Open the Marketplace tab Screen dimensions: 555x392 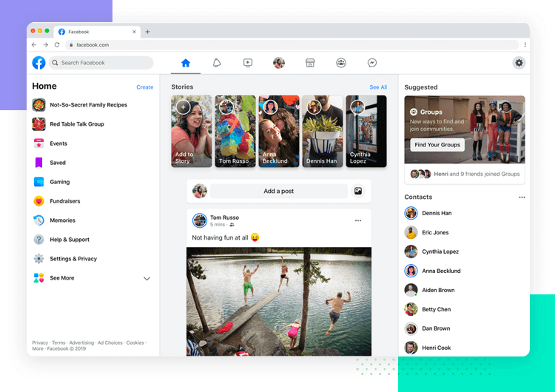pyautogui.click(x=310, y=63)
